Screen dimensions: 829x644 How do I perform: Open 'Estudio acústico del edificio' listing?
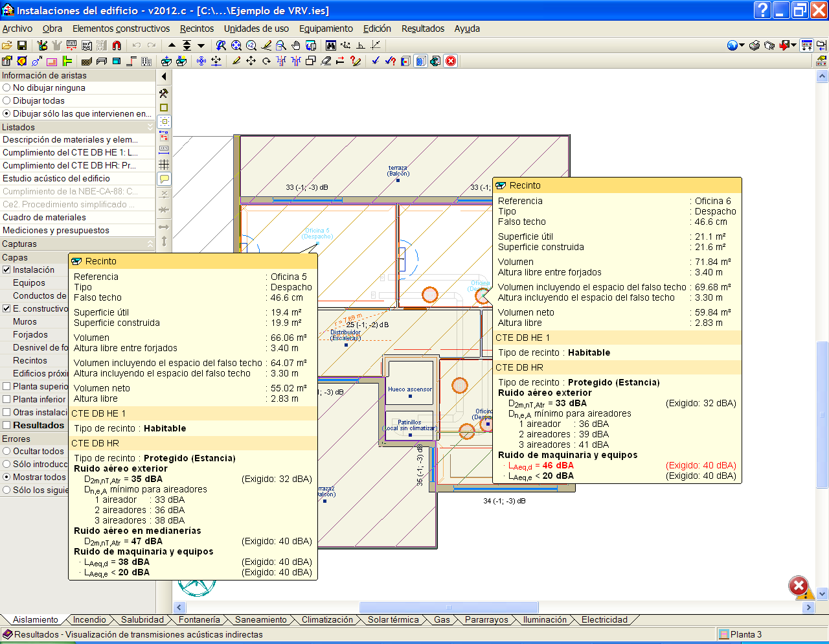click(56, 179)
